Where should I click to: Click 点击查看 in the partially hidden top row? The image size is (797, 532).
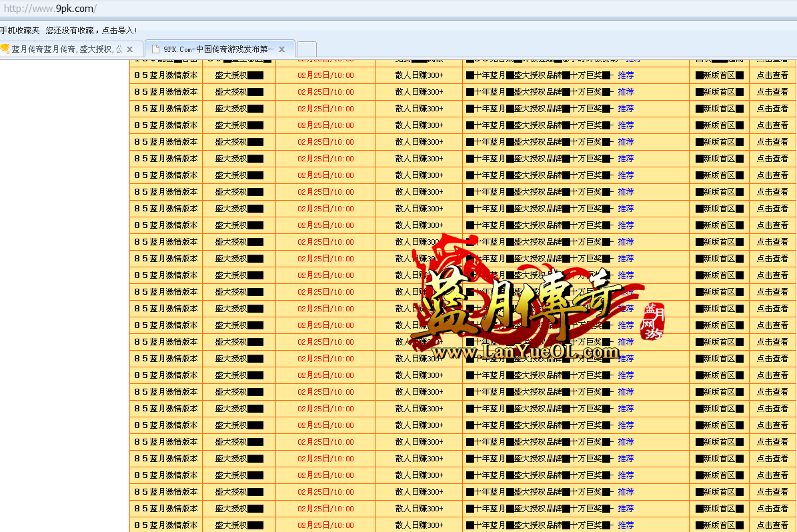pos(772,61)
